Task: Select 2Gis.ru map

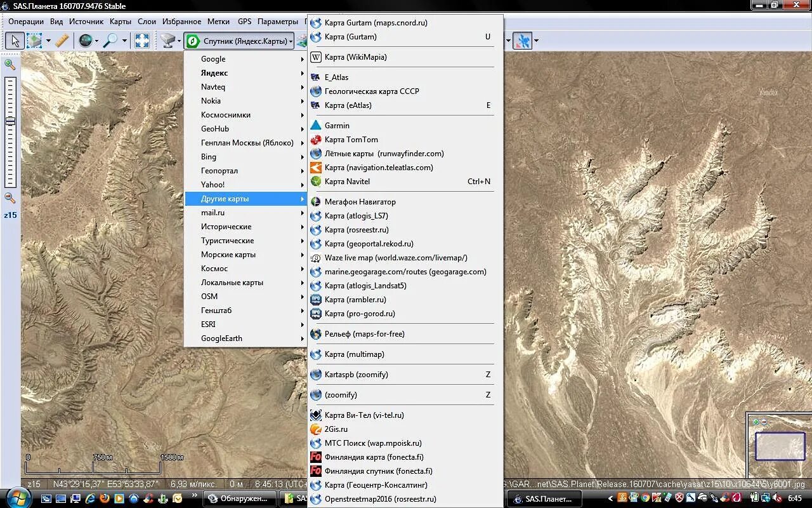Action: [x=405, y=429]
